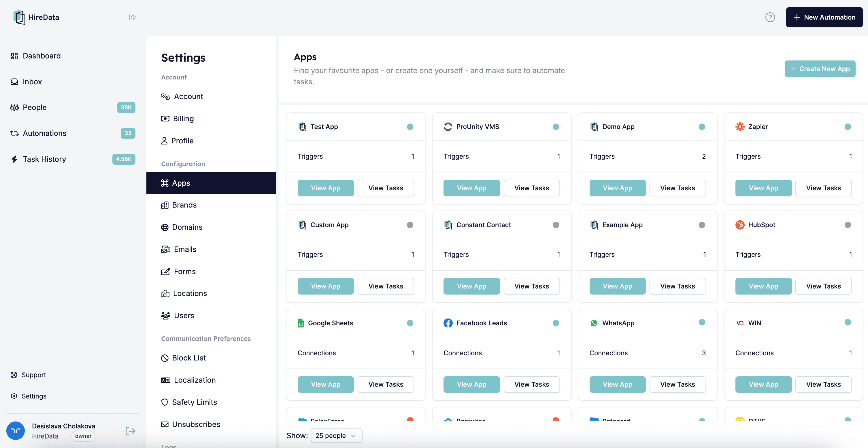
Task: Open Settings at the sidebar bottom
Action: coord(28,396)
